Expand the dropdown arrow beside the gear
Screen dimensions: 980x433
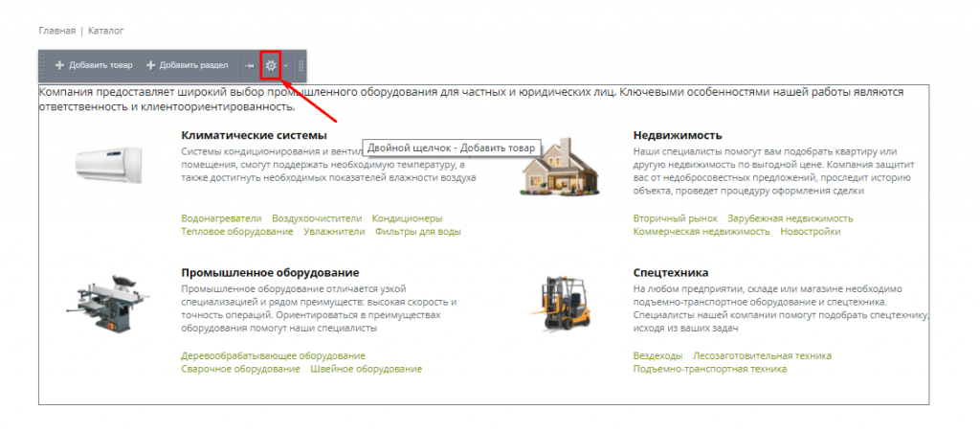[x=285, y=65]
